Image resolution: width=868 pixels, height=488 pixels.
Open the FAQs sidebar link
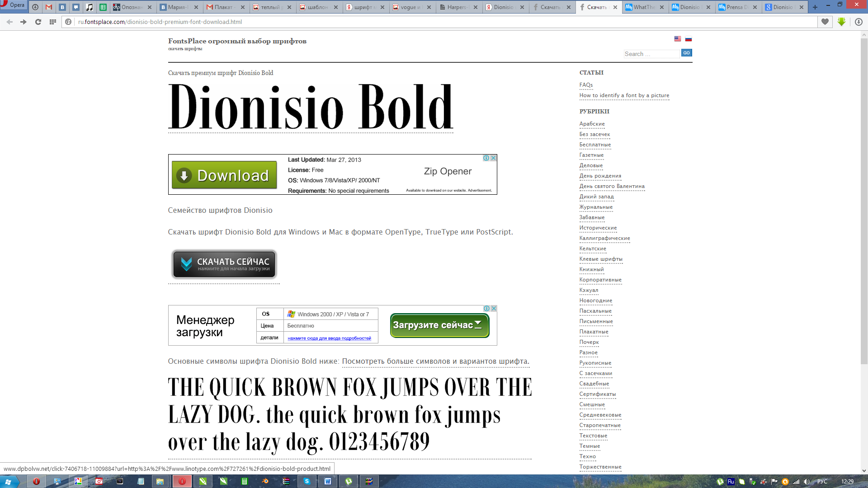click(586, 85)
